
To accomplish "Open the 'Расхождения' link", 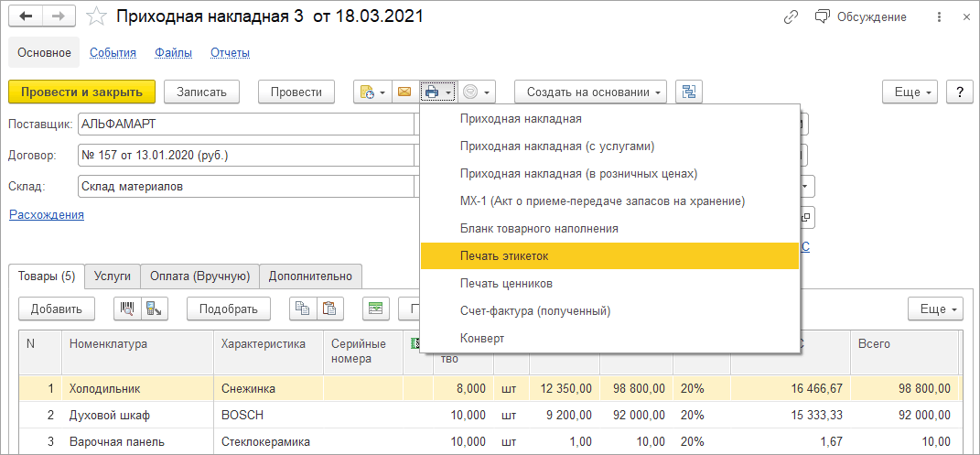I will coord(47,214).
